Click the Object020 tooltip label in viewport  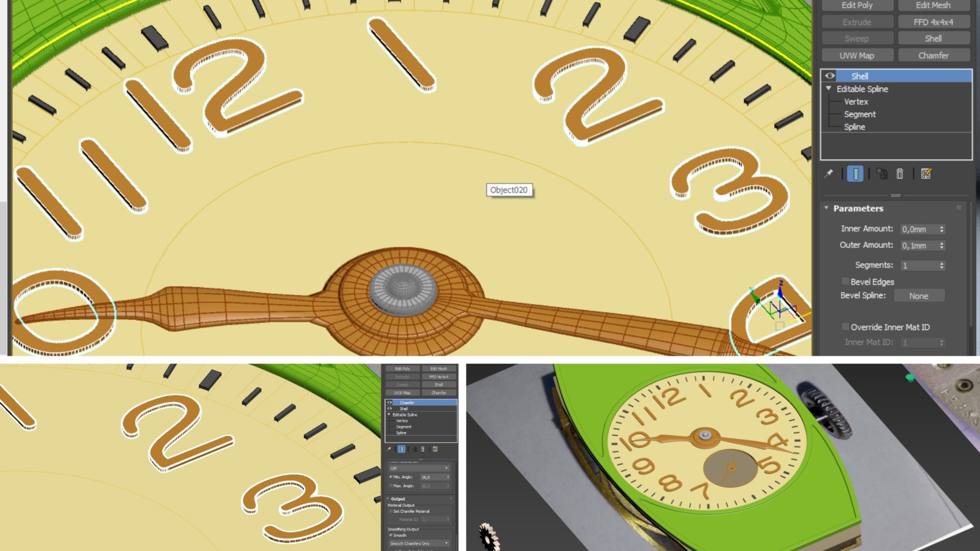point(509,190)
